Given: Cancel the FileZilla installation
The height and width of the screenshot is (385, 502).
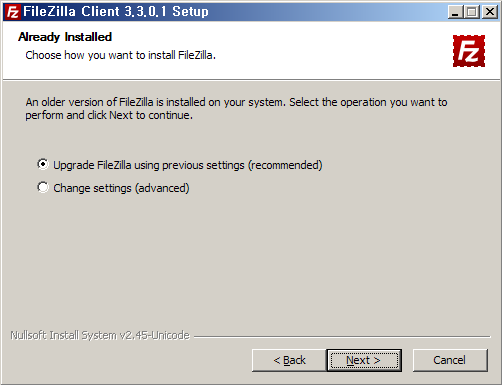Looking at the screenshot, I should tap(450, 360).
